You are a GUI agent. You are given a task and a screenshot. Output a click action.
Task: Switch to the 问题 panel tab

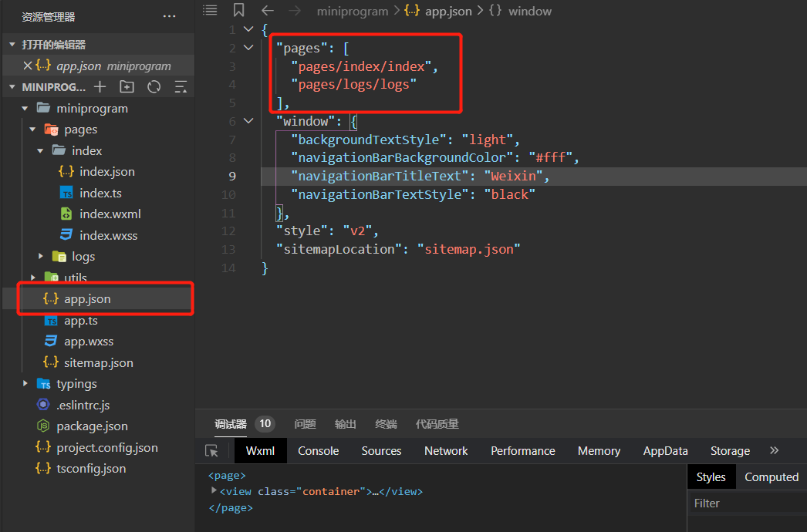click(x=306, y=424)
